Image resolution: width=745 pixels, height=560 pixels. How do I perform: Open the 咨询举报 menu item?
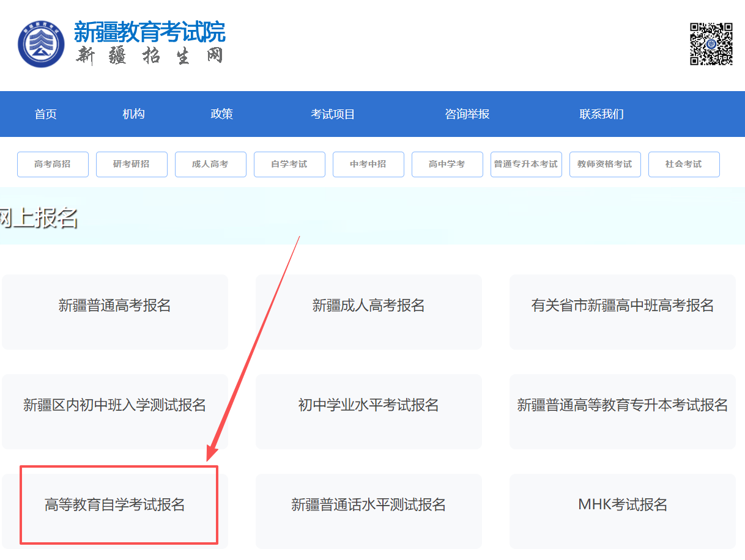[x=467, y=114]
